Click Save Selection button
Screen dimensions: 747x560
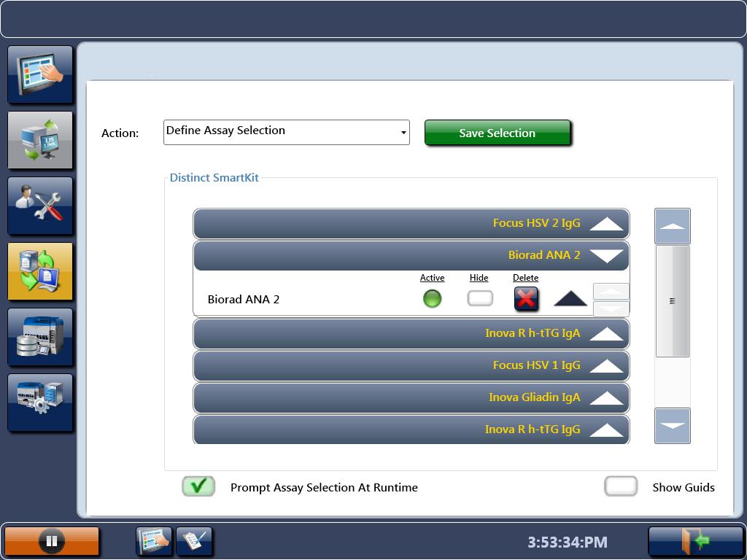[498, 133]
